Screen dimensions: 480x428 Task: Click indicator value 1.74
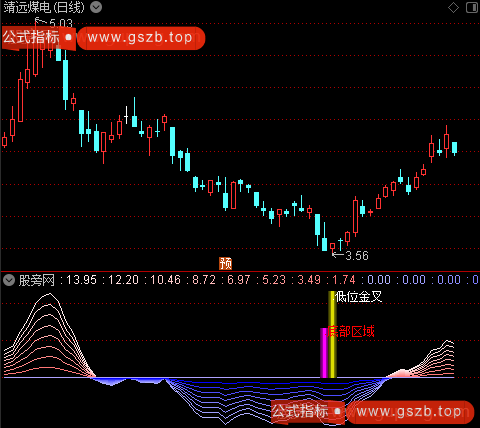tap(344, 280)
